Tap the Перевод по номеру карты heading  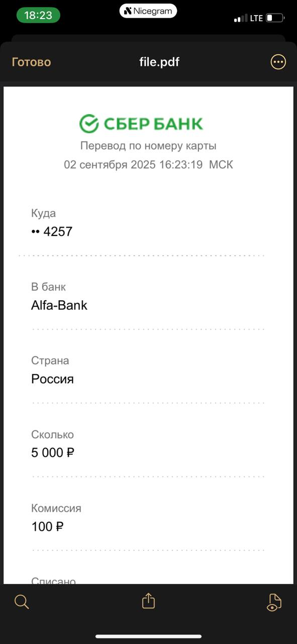[148, 146]
